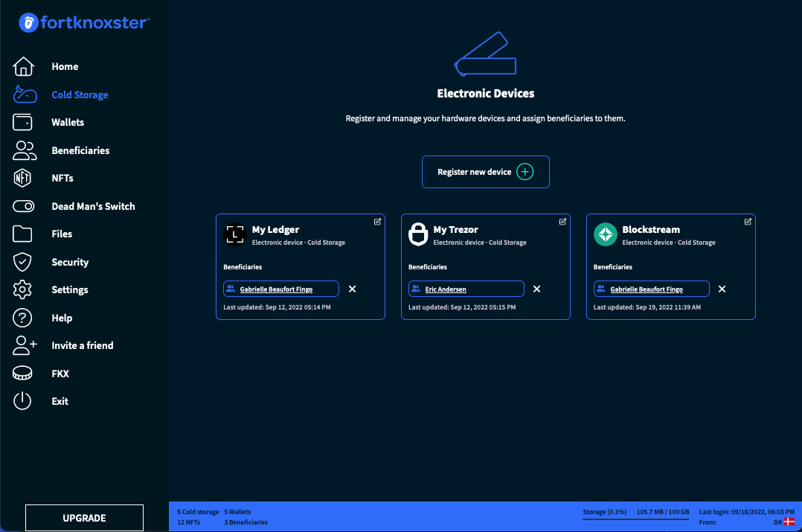Open the Files section label

pyautogui.click(x=62, y=234)
